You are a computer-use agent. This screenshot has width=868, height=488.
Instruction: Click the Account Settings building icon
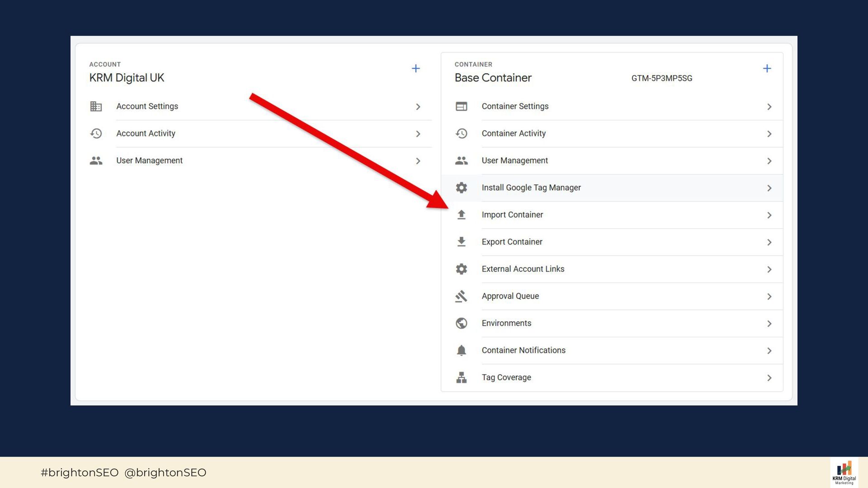click(96, 107)
